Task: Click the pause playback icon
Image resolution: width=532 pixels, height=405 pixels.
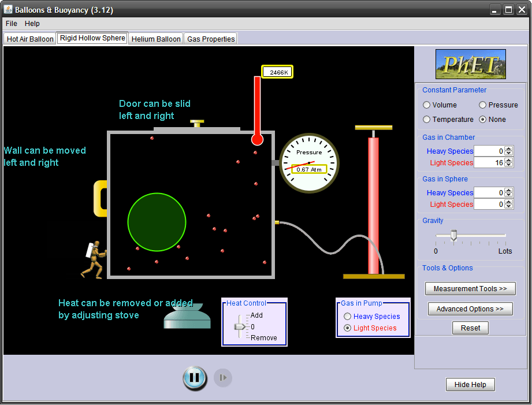Action: click(x=195, y=377)
